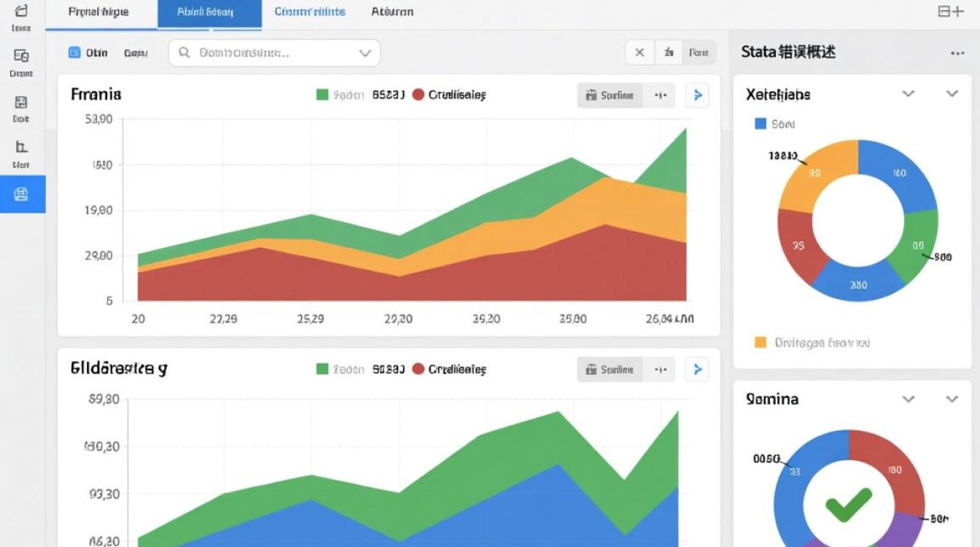Click the small middle button beside Frania chart's arrow
This screenshot has height=547, width=980.
pyautogui.click(x=660, y=95)
